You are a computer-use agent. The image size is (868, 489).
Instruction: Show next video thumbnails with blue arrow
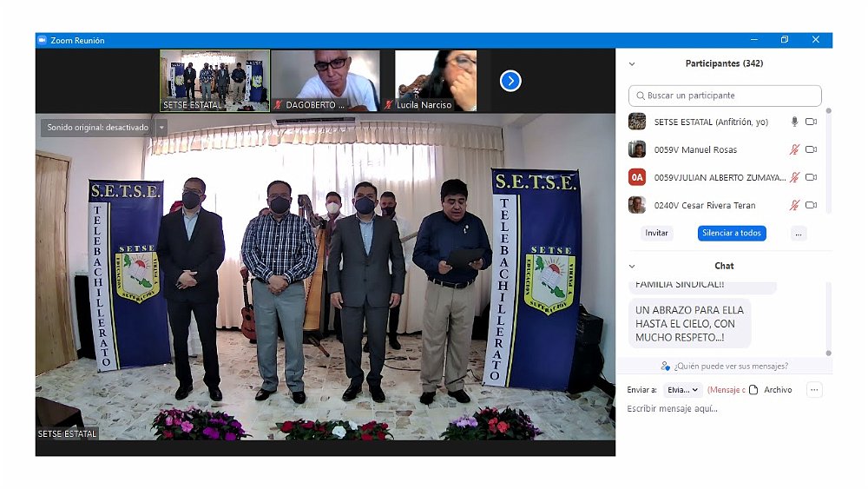tap(510, 81)
